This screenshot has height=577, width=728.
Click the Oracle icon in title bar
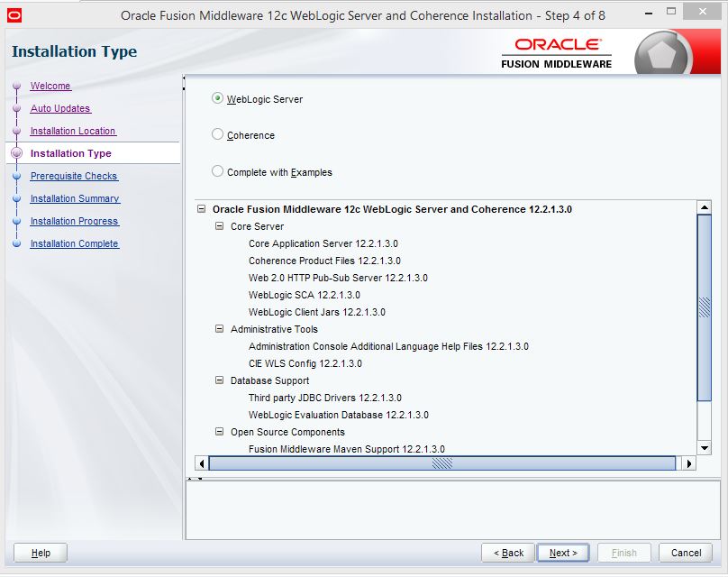(x=14, y=15)
